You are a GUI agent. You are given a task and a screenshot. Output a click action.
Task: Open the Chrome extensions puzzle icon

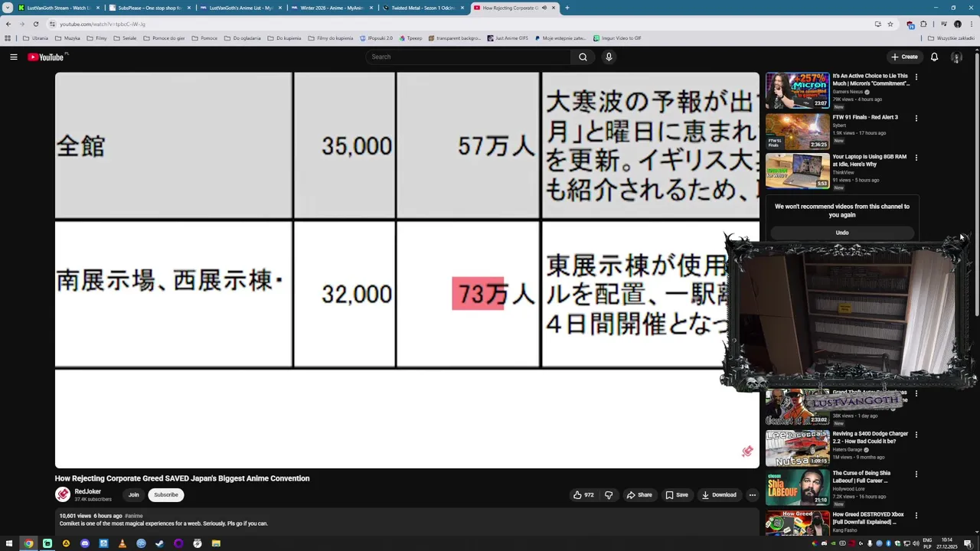923,24
